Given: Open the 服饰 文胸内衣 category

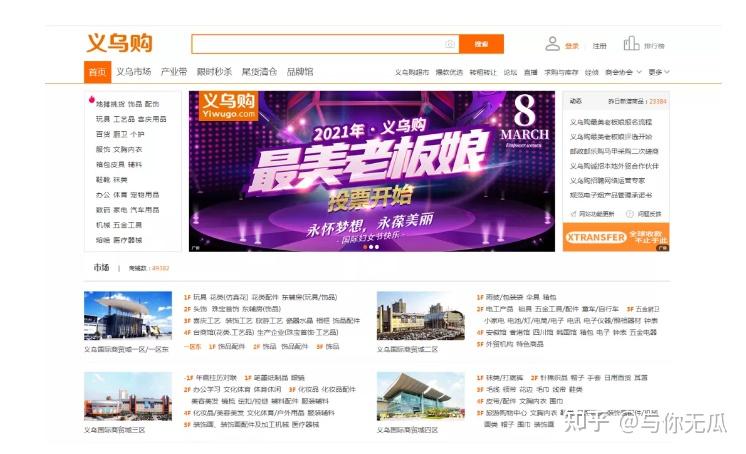Looking at the screenshot, I should (119, 149).
